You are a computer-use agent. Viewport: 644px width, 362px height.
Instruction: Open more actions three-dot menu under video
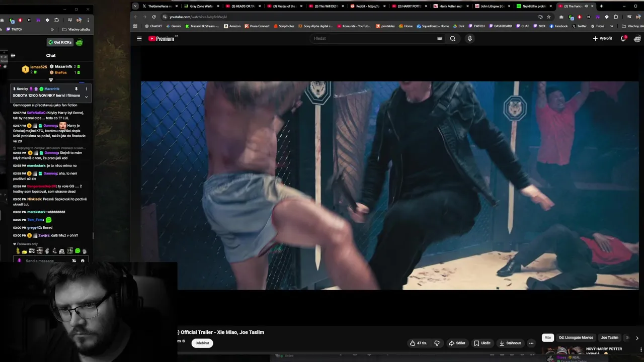pyautogui.click(x=531, y=343)
